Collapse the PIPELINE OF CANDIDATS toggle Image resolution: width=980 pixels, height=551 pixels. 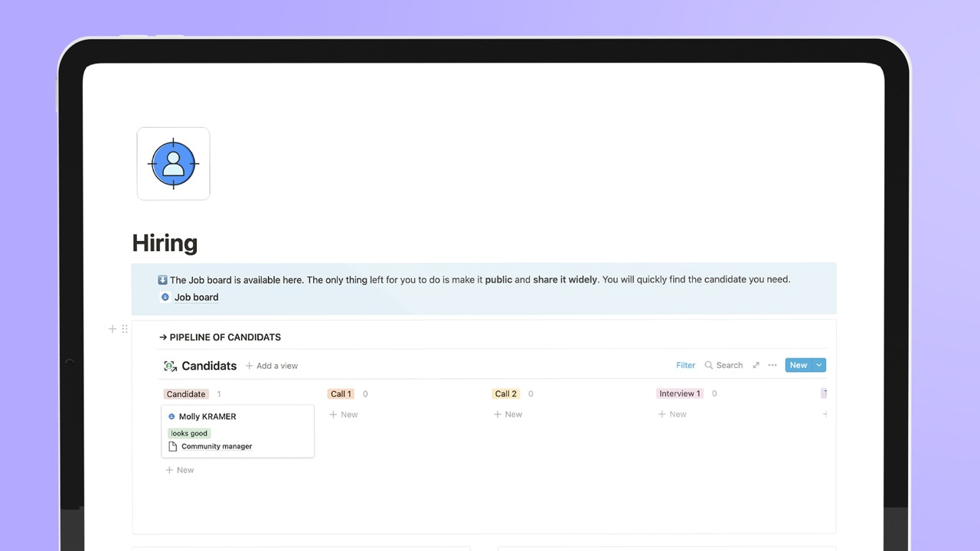point(162,337)
